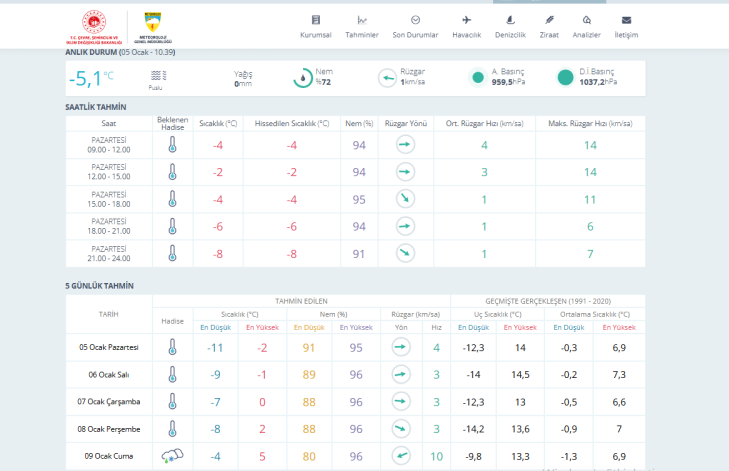
Task: Click the green D.İ Basınç circle indicator
Action: (x=563, y=77)
